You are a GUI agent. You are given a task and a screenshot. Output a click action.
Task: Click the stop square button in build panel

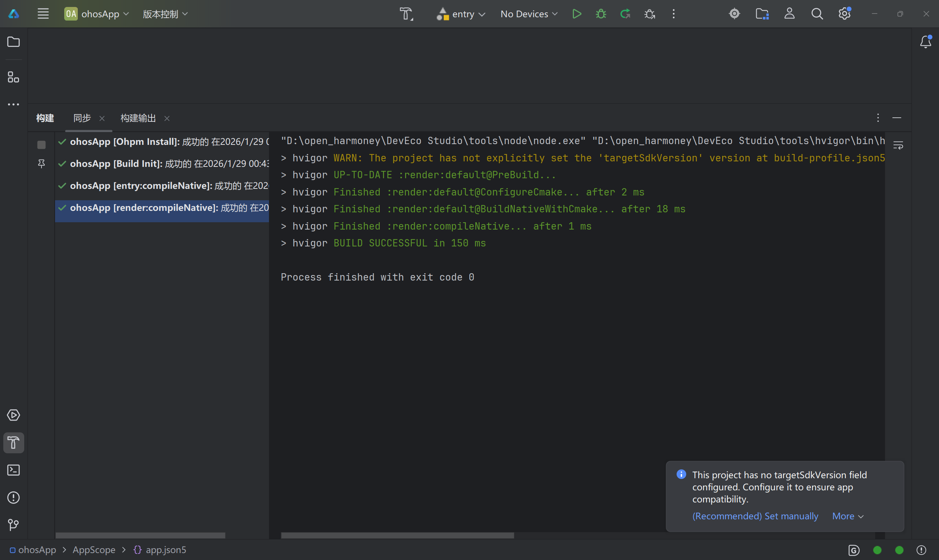[x=41, y=145]
